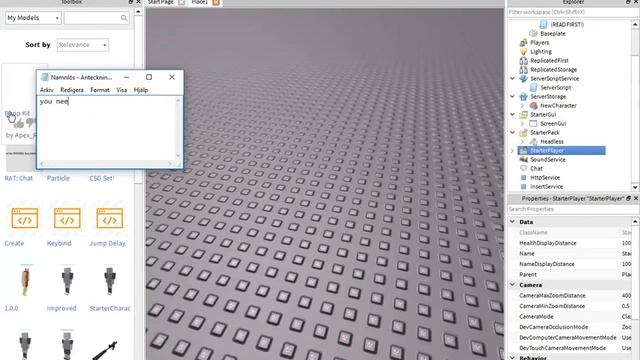Collapse the Data properties section
This screenshot has height=360, width=640.
coord(513,222)
